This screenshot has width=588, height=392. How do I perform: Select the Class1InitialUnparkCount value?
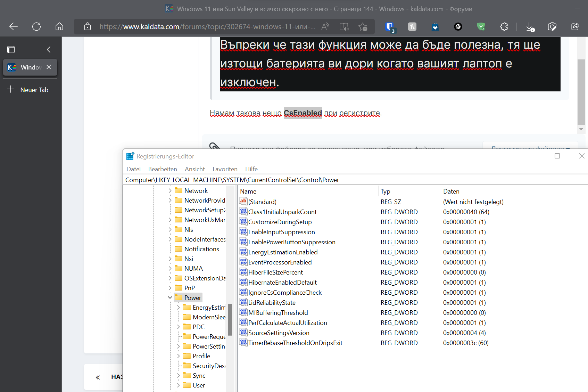point(282,212)
